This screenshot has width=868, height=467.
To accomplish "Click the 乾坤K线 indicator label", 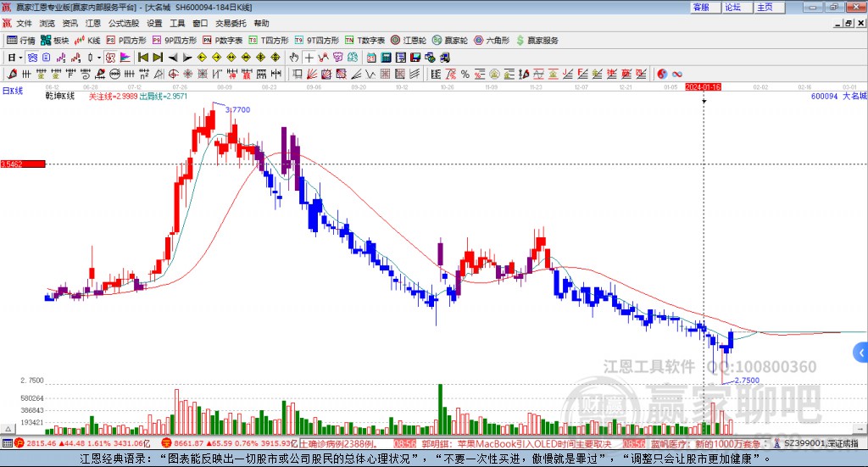I will coord(60,97).
